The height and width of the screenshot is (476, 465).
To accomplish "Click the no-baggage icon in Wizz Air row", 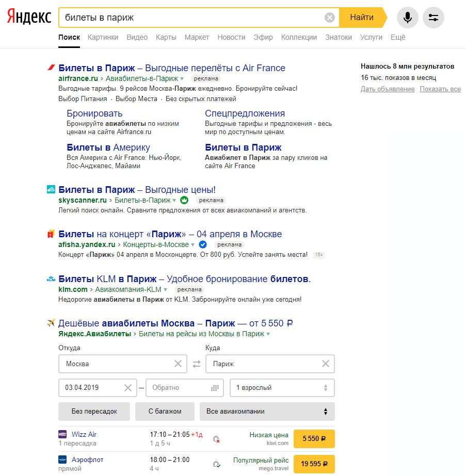I will click(x=216, y=439).
